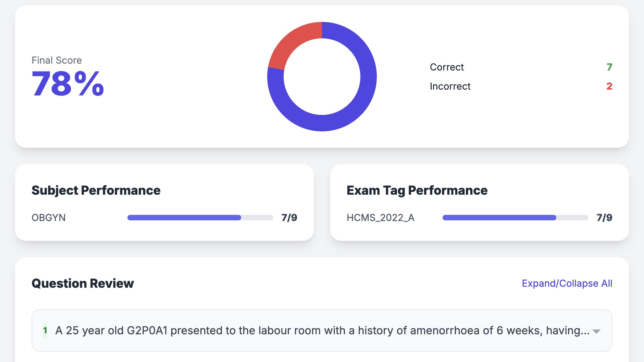
Task: Click the red count 2 next to Incorrect
Action: (x=609, y=86)
